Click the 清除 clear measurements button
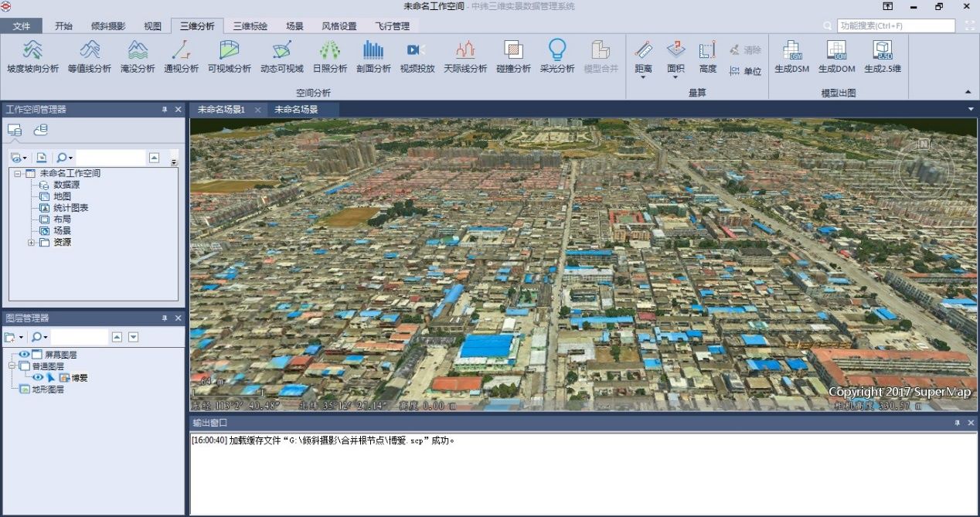980x517 pixels. (x=745, y=50)
